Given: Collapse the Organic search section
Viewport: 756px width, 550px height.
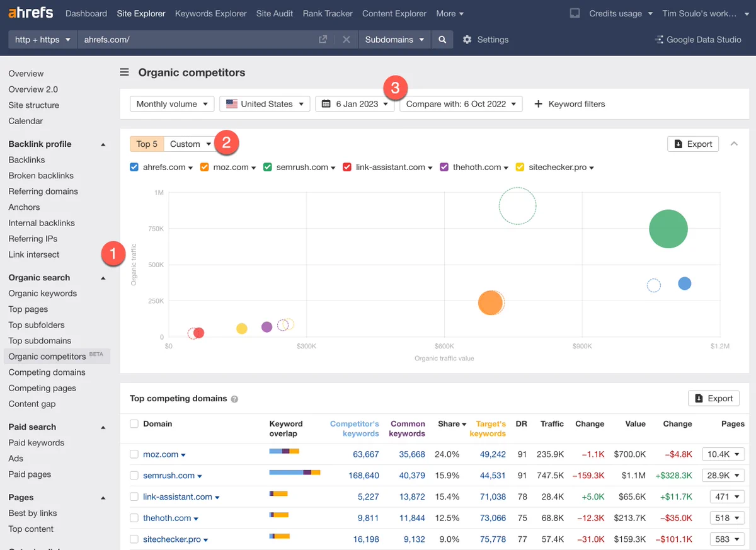Looking at the screenshot, I should tap(103, 278).
